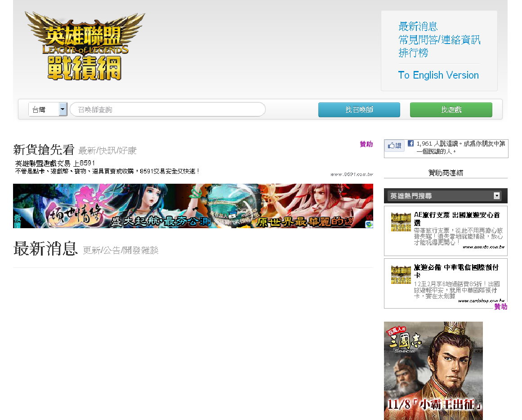The height and width of the screenshot is (420, 522).
Task: Open the 三國志 Special game ad image
Action: [x=433, y=371]
